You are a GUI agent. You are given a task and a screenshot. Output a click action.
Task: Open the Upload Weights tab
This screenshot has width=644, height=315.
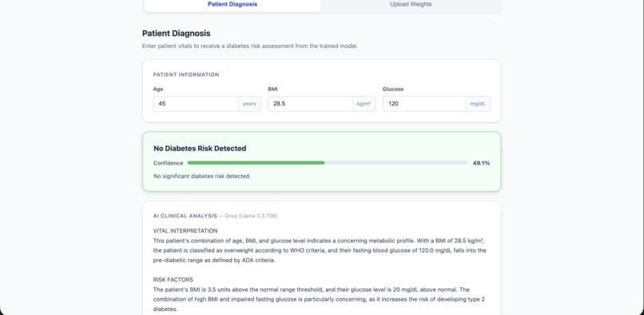[411, 5]
